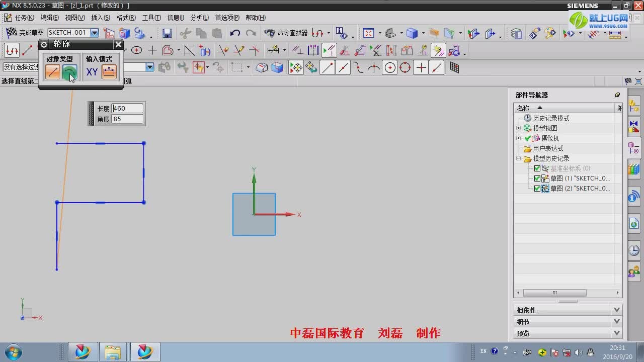Expand the 摄像机 tree node

click(x=518, y=138)
